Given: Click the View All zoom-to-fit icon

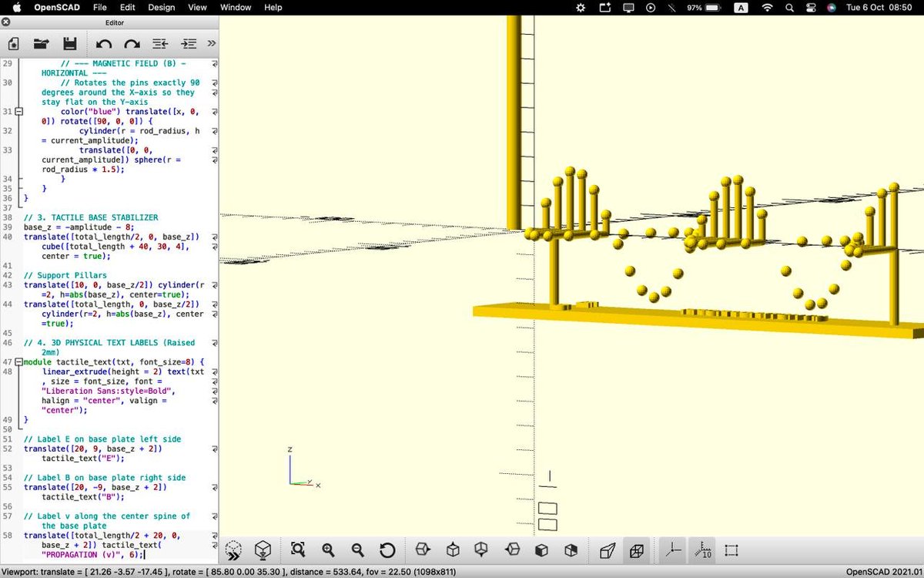Looking at the screenshot, I should [298, 550].
